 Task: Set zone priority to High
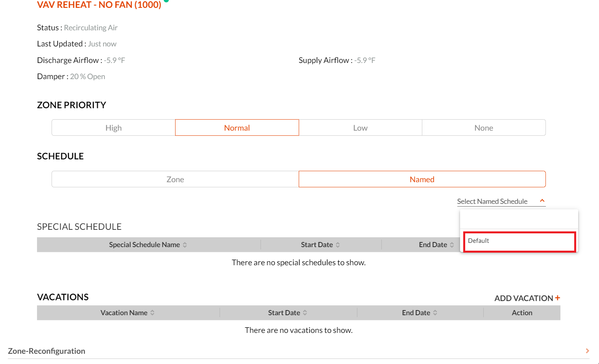(113, 128)
